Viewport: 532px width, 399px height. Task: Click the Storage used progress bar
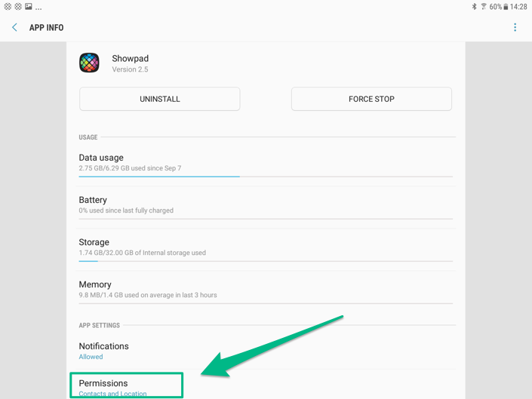[x=266, y=261]
